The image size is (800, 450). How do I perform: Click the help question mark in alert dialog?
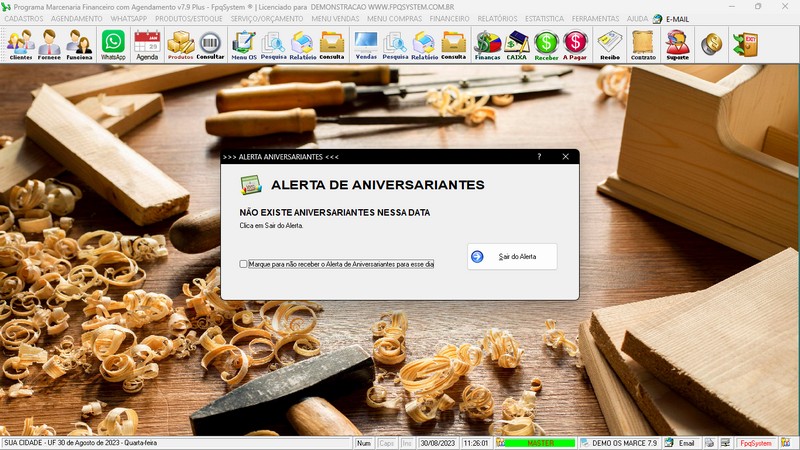tap(539, 157)
